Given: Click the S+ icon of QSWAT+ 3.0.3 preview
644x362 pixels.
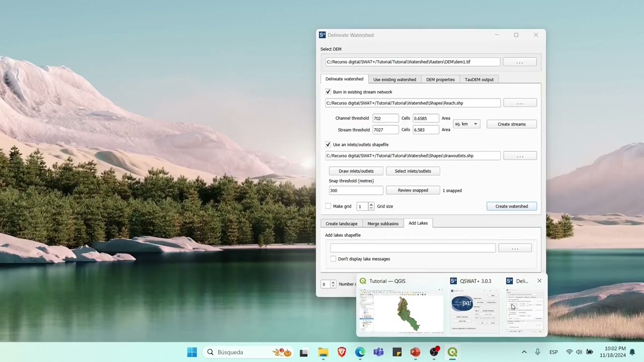Looking at the screenshot, I should (453, 281).
